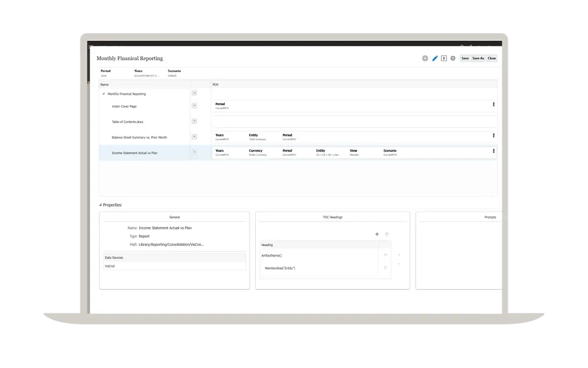
Task: Select the global Period June POV
Action: 106,73
